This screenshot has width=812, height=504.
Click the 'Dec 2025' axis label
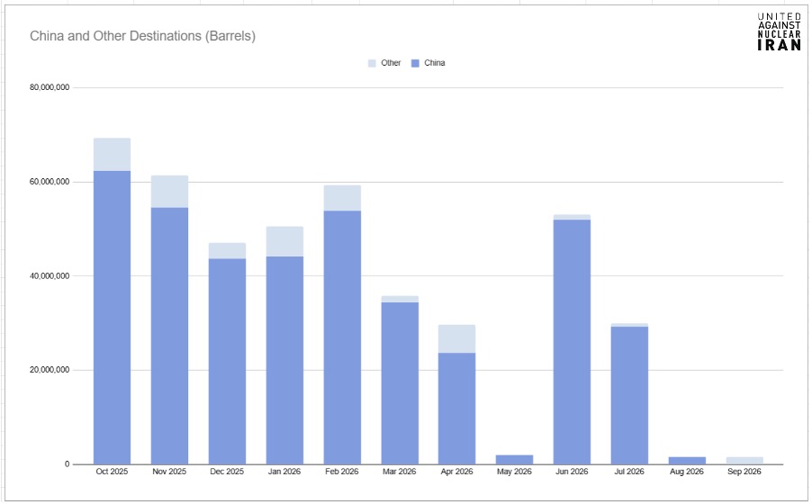227,472
